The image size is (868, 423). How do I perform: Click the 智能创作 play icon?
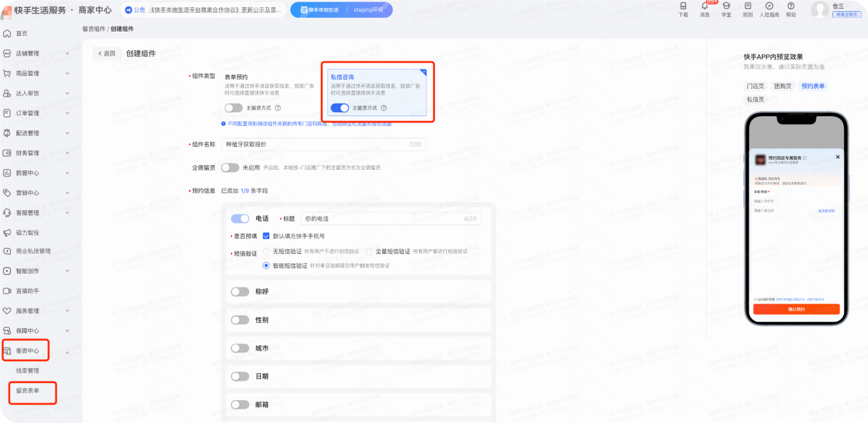point(7,271)
